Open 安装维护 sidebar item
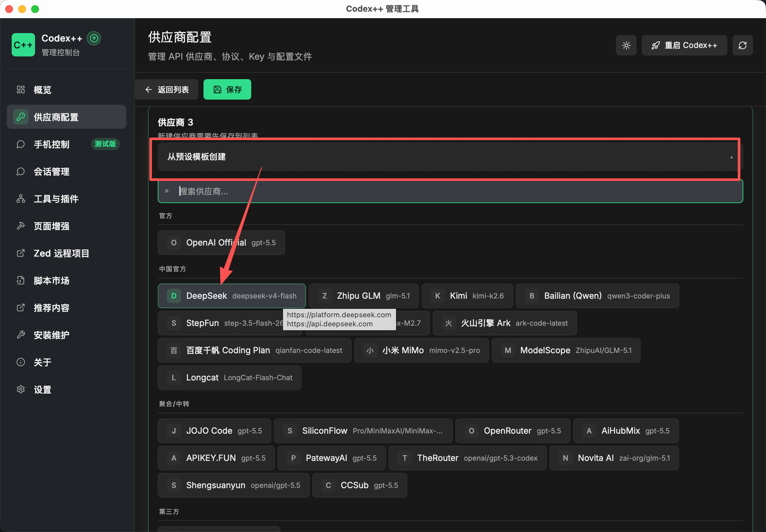 66,335
